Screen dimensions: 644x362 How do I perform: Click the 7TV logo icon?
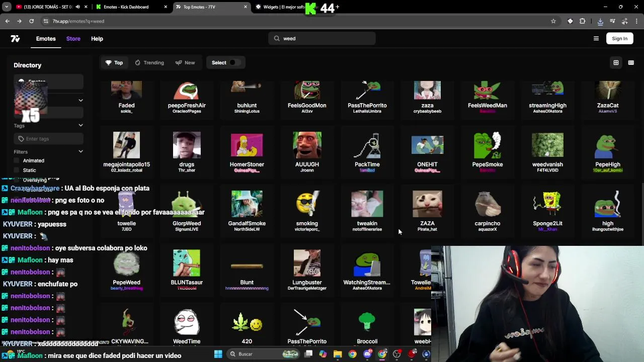pyautogui.click(x=15, y=39)
